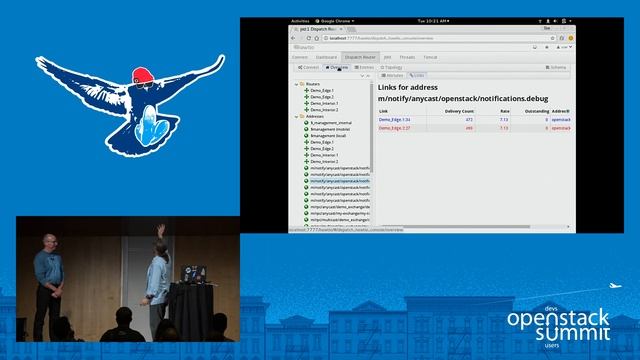Sort by the Link column header

[x=383, y=111]
